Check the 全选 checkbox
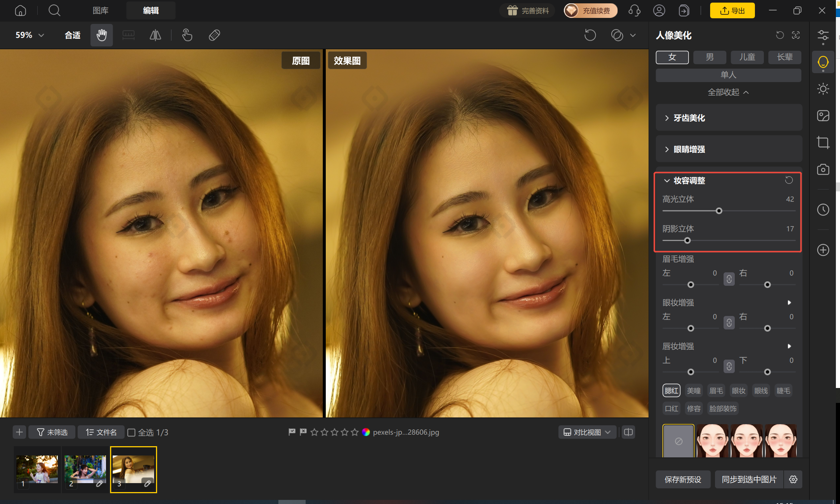 (131, 432)
